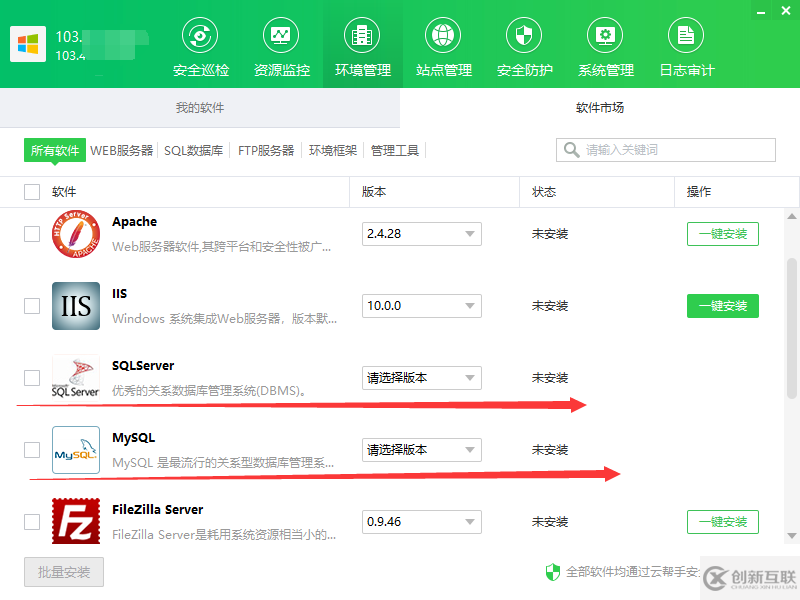Click the FileZilla Server logo
Screen dimensions: 800x600
(76, 521)
